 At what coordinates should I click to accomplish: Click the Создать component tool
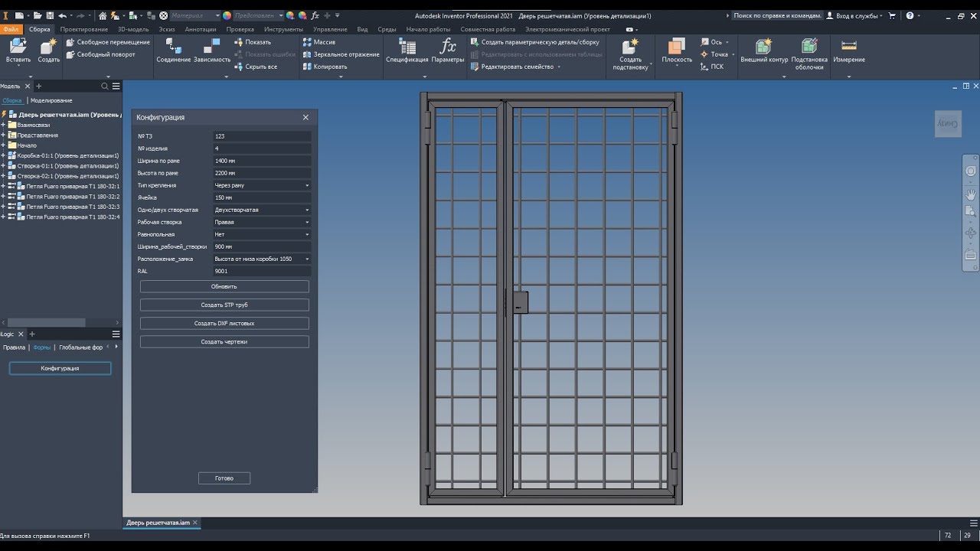pos(48,51)
